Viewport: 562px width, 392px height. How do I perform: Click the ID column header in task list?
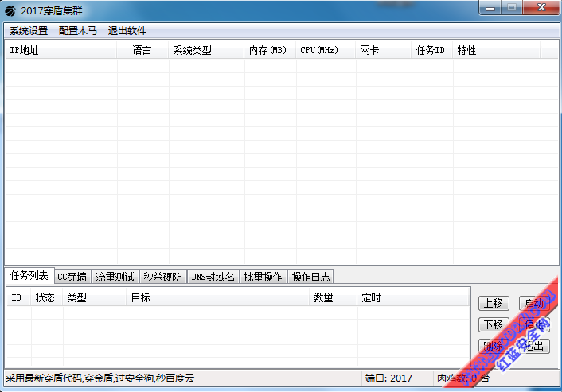click(x=19, y=297)
